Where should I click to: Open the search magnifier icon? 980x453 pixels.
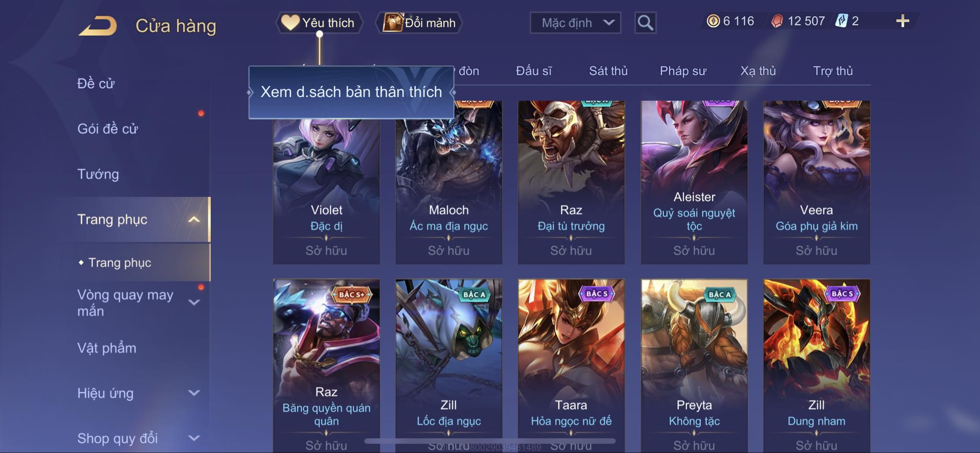[645, 22]
